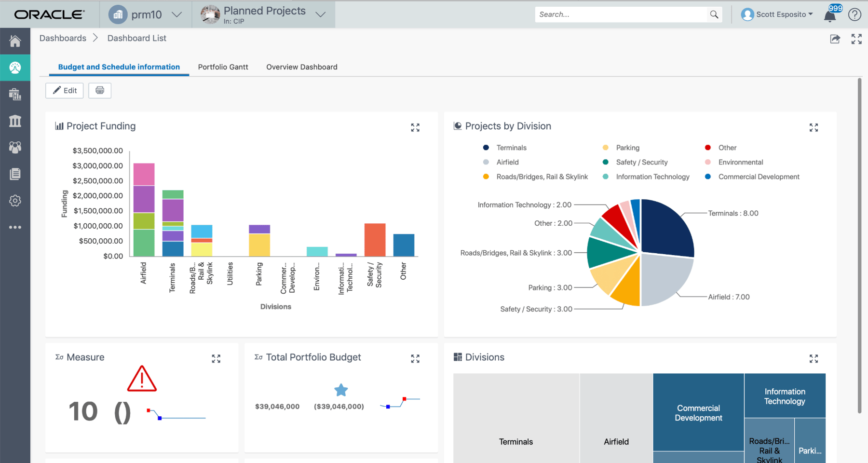Open the Scott Esposito user menu
The height and width of the screenshot is (463, 868).
click(777, 14)
